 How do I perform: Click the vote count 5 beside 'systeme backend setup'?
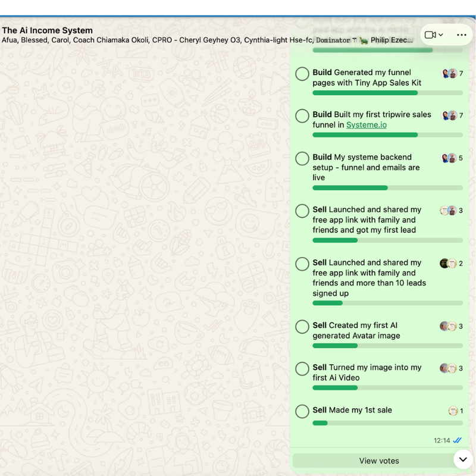(461, 158)
